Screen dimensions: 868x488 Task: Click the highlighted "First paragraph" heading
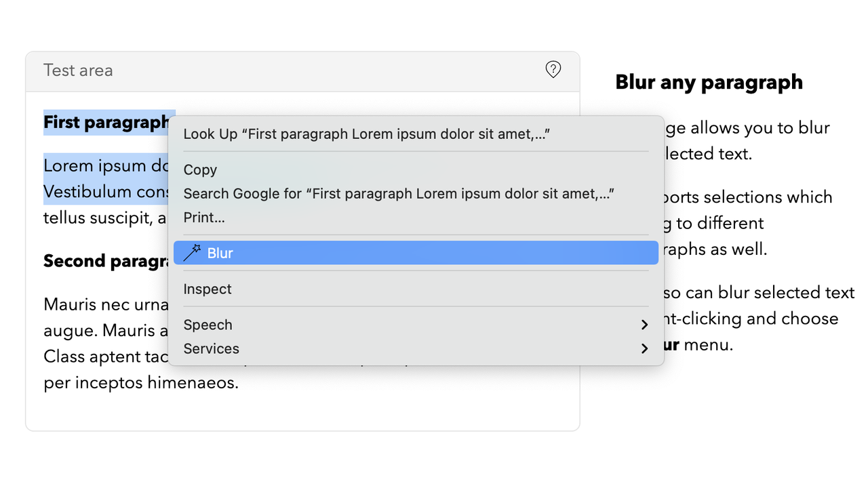106,123
